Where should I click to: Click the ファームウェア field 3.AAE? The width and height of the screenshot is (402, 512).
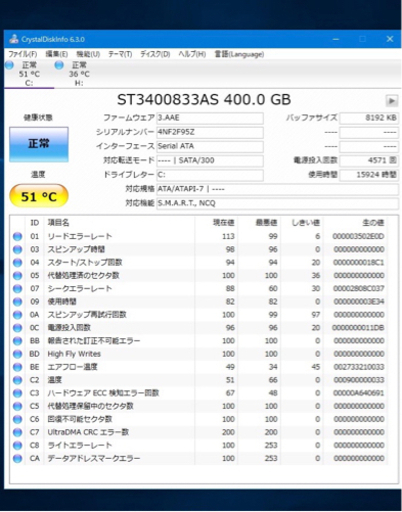click(210, 118)
